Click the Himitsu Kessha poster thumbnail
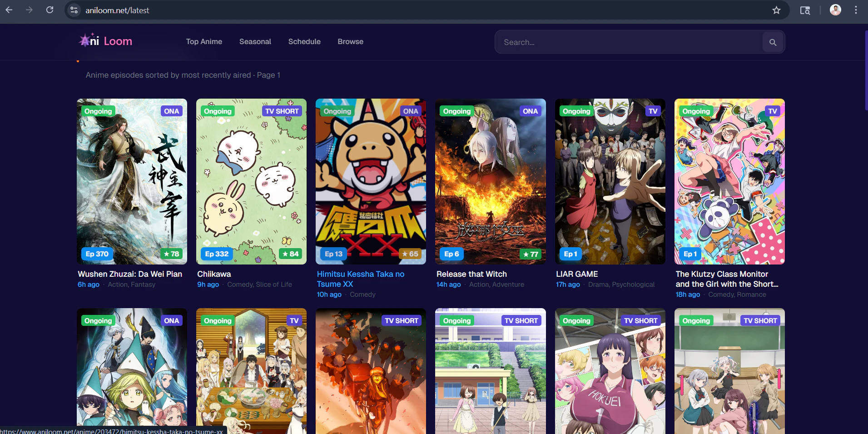868x434 pixels. click(371, 181)
